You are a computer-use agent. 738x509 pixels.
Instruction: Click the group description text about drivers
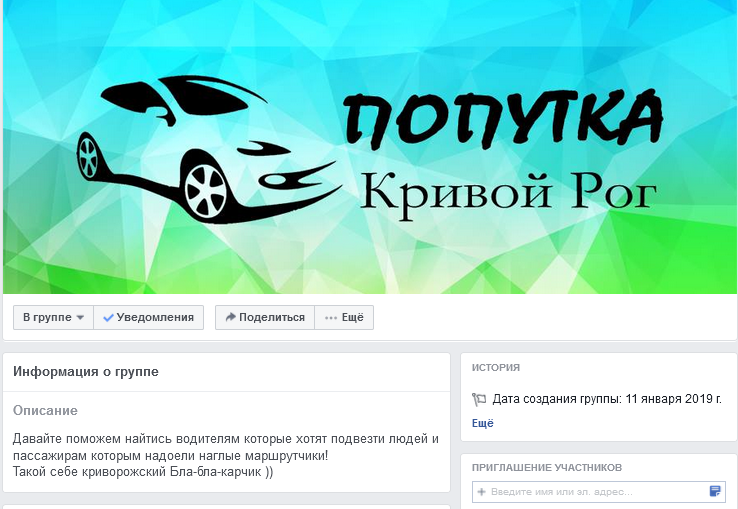(x=226, y=455)
